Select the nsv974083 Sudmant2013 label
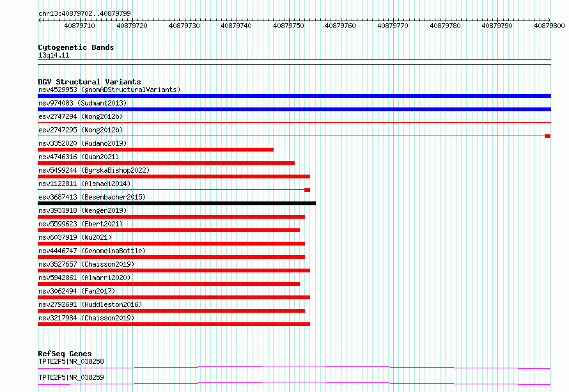Screen dimensions: 569x392 [x=82, y=103]
